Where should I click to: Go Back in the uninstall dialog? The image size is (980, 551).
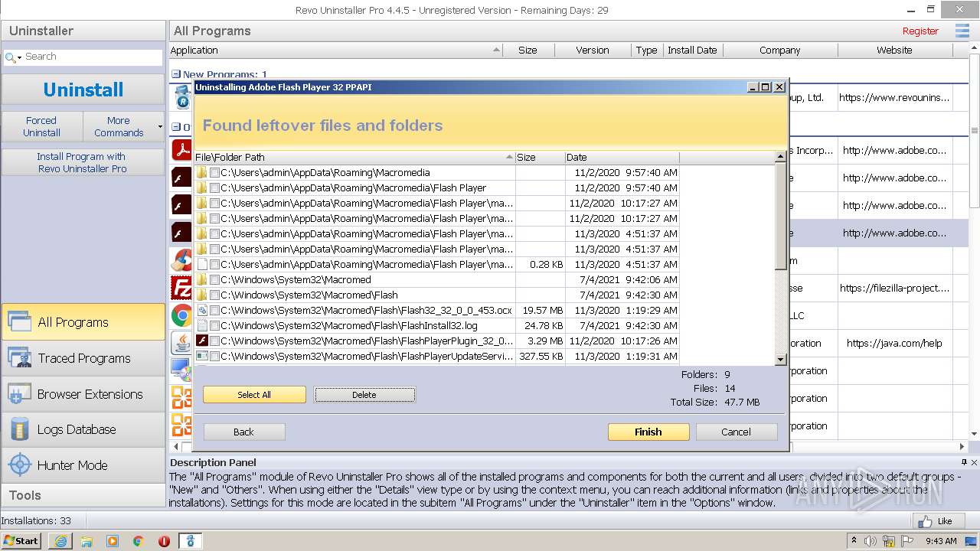point(243,432)
